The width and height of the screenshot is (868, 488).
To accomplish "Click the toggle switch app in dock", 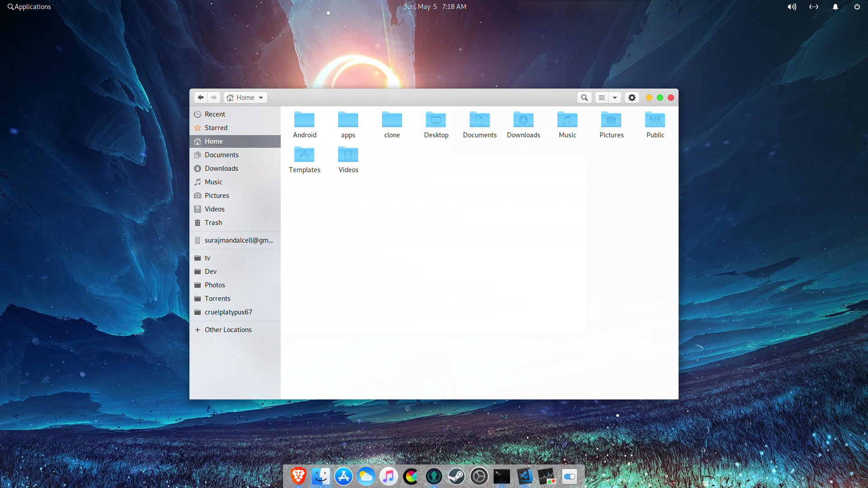I will (x=570, y=476).
